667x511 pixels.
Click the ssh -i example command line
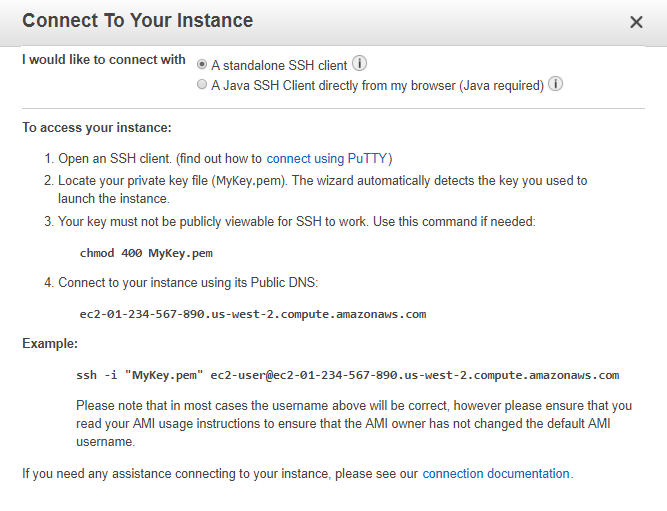click(x=348, y=375)
